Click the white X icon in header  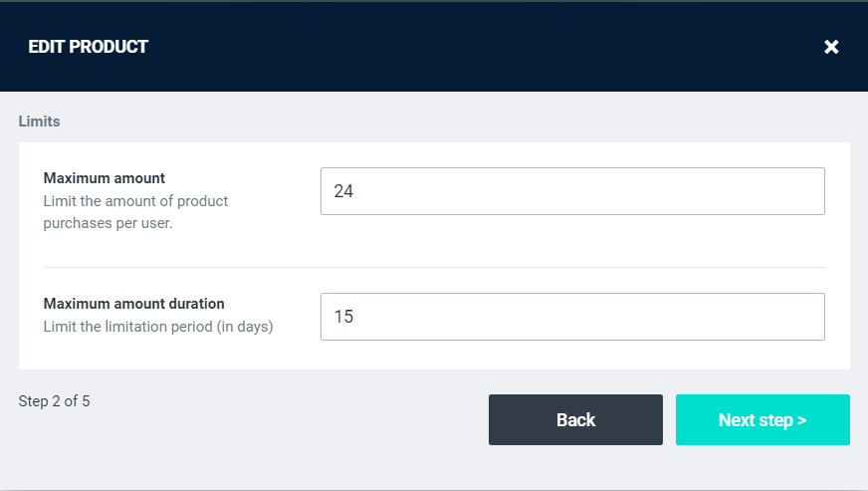(x=831, y=47)
